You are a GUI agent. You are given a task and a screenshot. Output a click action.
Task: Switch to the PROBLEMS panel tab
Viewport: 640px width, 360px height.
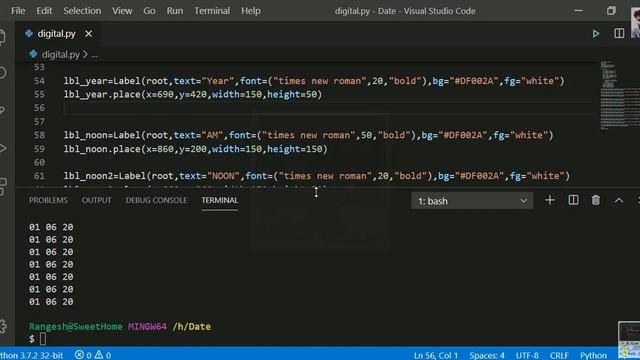[x=48, y=200]
